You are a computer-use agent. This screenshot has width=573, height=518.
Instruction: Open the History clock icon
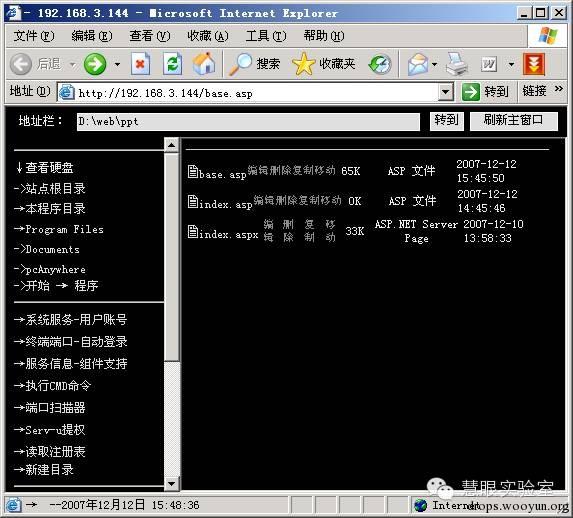380,65
